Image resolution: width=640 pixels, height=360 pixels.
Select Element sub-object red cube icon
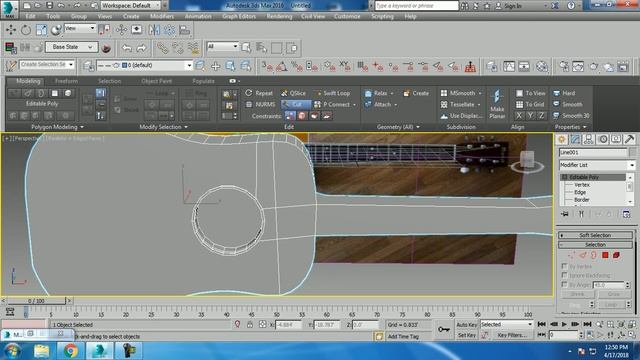tap(616, 255)
